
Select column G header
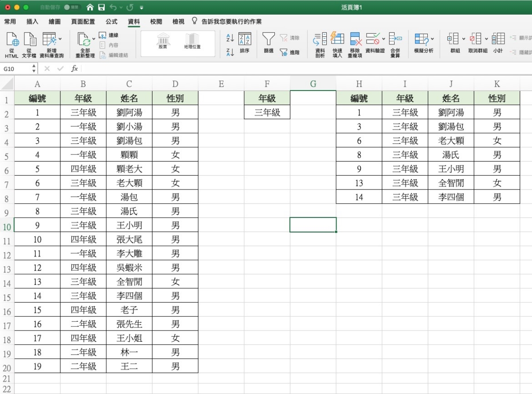(x=313, y=84)
